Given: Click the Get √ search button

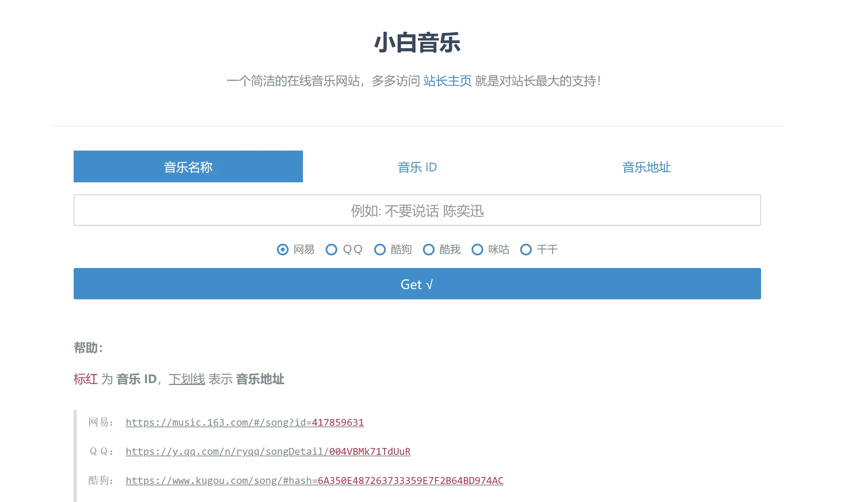Looking at the screenshot, I should coord(417,284).
